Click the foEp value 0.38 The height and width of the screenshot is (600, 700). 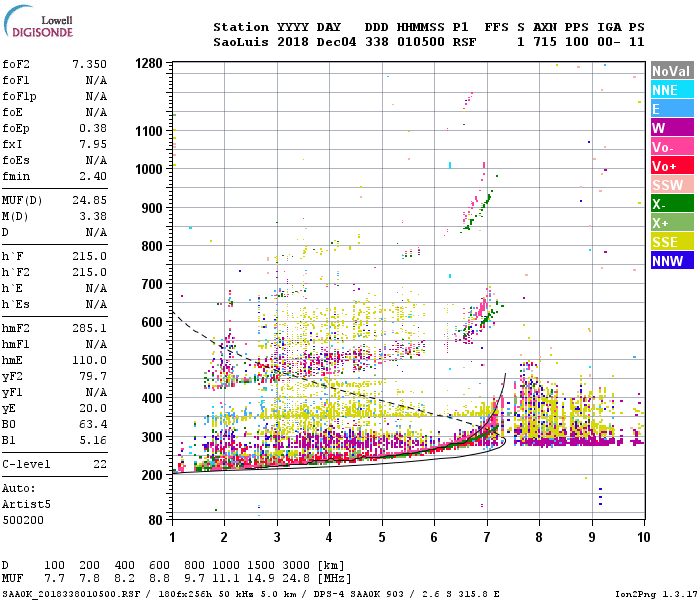tap(93, 129)
